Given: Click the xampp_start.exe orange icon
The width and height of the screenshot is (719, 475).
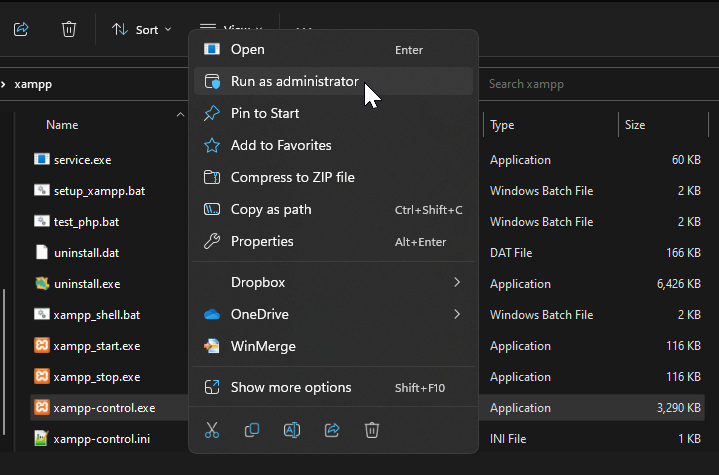Looking at the screenshot, I should pyautogui.click(x=42, y=345).
